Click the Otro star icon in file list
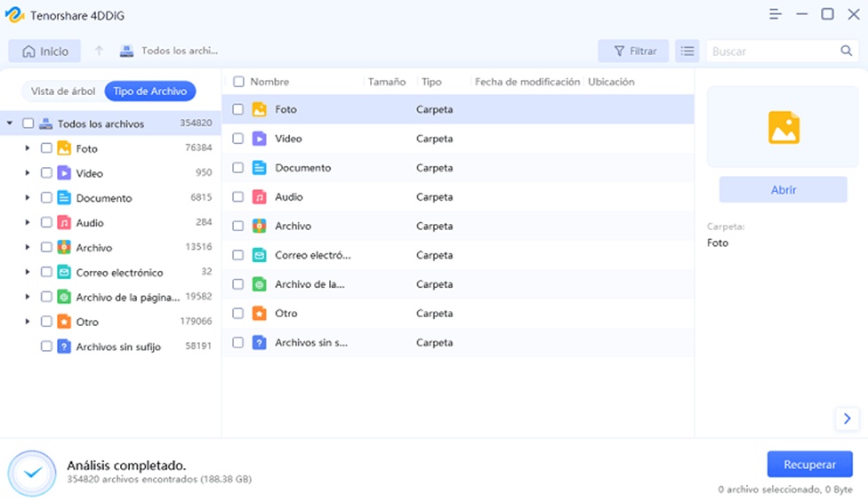 [259, 314]
